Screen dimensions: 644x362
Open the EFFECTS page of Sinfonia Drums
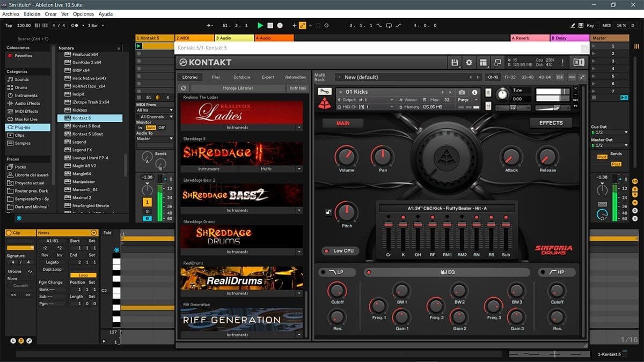551,123
